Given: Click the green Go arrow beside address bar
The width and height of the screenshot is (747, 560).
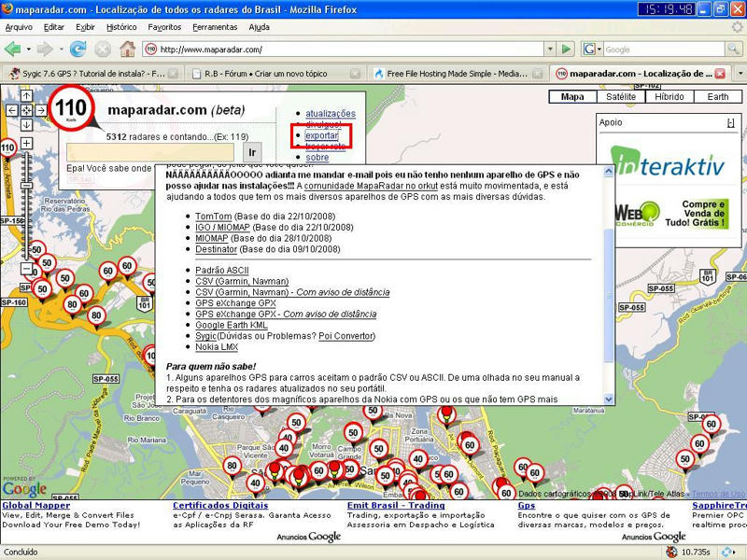Looking at the screenshot, I should [566, 49].
